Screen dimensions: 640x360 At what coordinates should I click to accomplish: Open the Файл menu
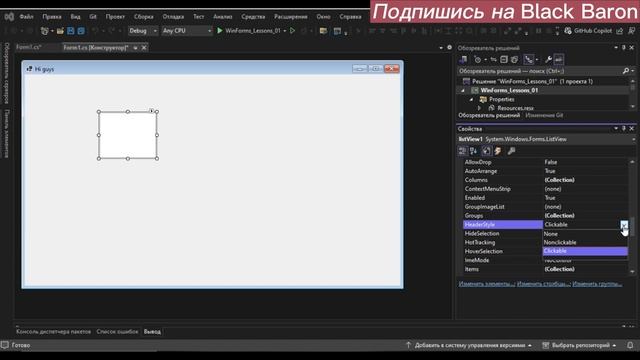point(27,17)
